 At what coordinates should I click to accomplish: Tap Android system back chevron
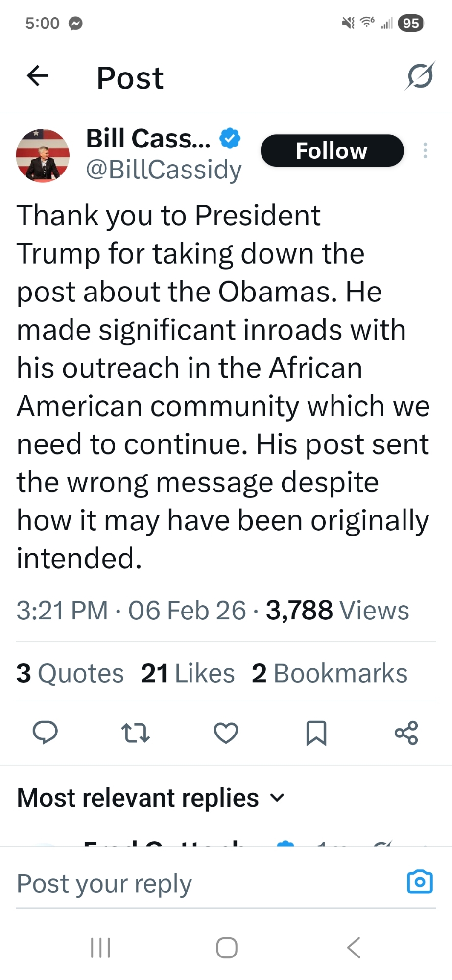354,948
